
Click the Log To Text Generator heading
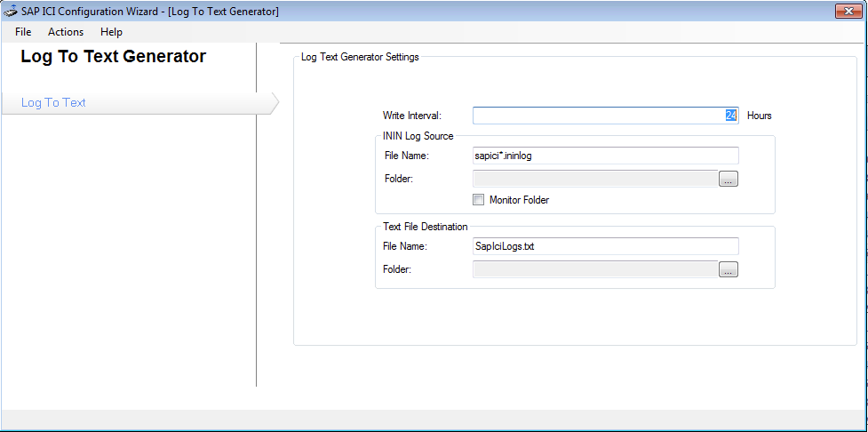tap(113, 57)
